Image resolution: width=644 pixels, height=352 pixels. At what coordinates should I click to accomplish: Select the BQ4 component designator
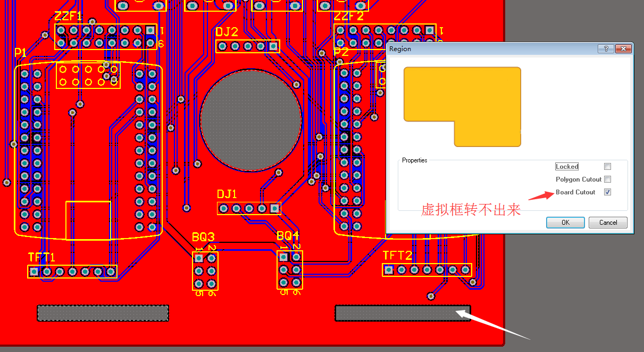[x=288, y=235]
